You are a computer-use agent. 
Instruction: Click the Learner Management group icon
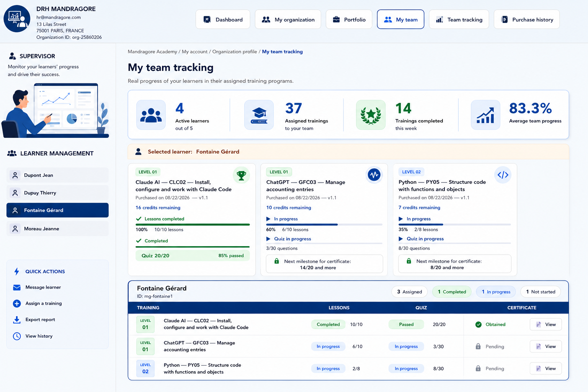tap(12, 154)
